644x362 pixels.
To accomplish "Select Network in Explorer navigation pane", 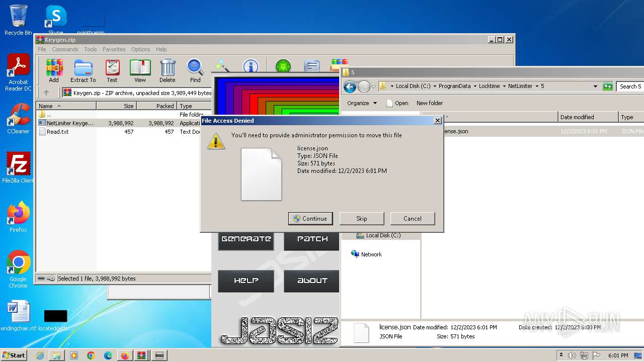I will click(366, 254).
